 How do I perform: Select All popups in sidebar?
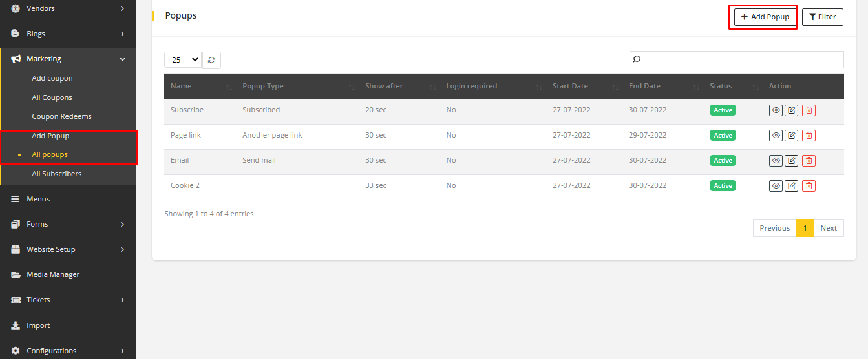[x=50, y=154]
